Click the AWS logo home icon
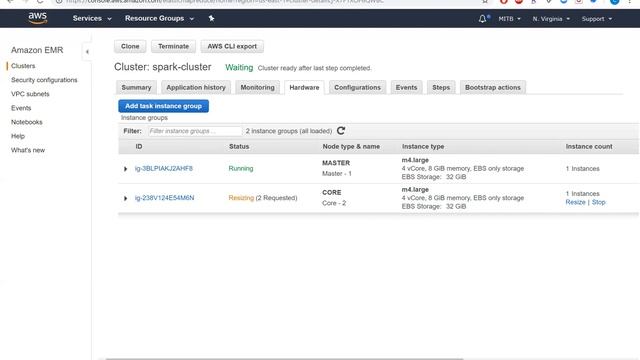Viewport: 640px width, 360px height. 38,18
